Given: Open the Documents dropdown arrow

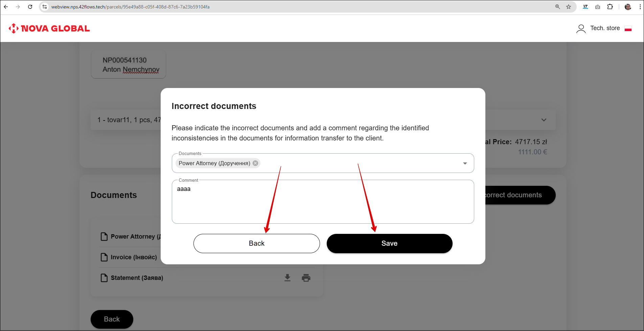Looking at the screenshot, I should click(465, 163).
